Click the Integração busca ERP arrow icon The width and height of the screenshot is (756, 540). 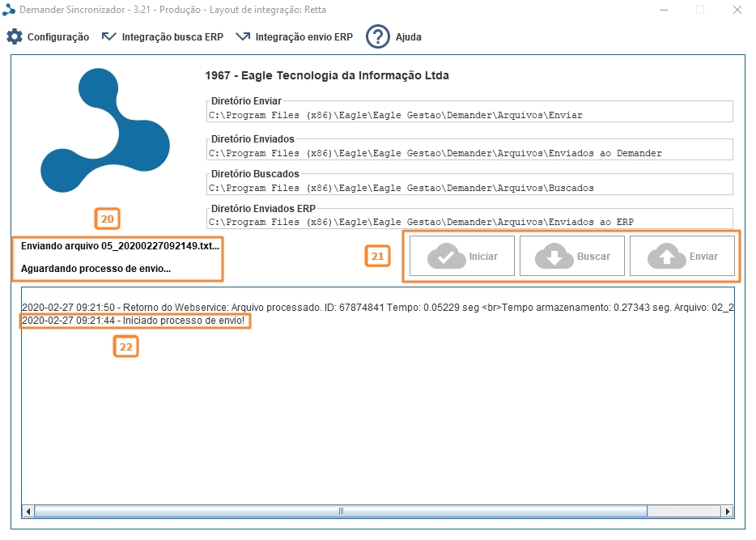tap(109, 36)
